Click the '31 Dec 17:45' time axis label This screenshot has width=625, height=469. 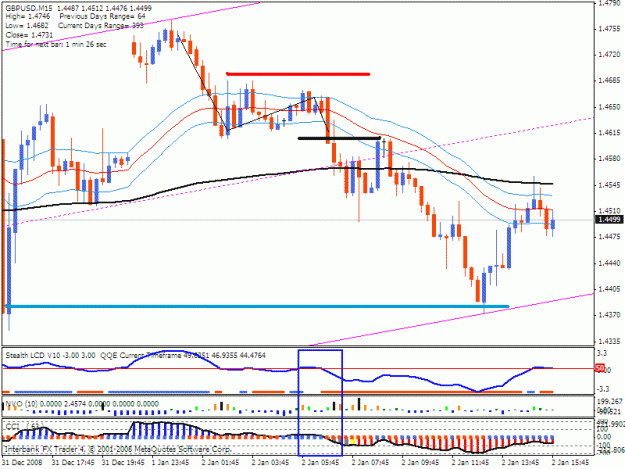coord(73,463)
